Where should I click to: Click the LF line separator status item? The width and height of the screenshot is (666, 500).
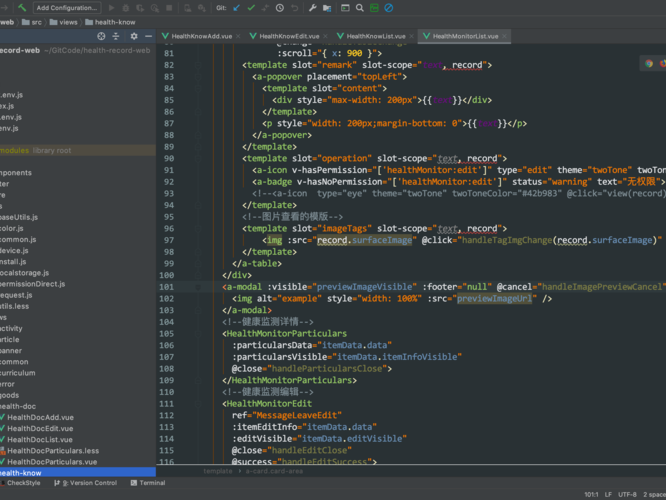click(608, 494)
